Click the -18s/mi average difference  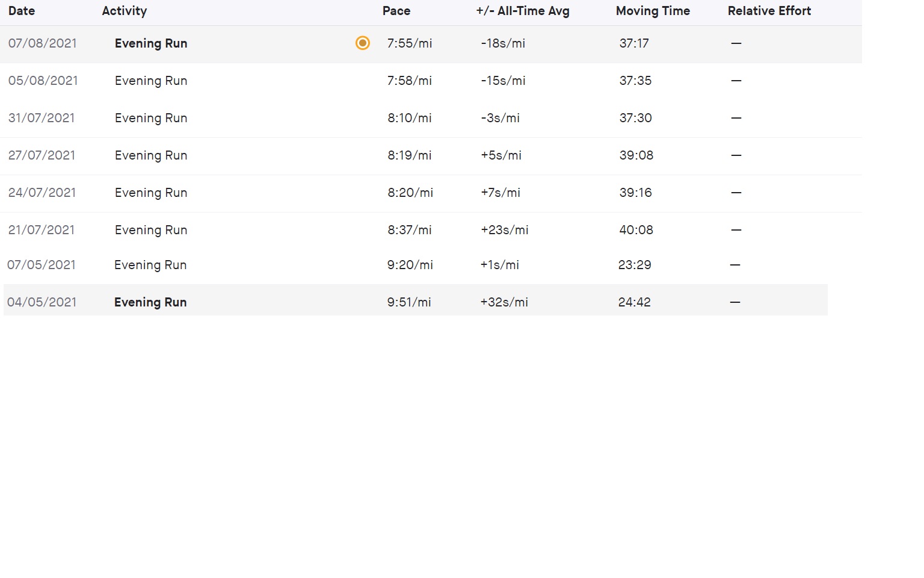tap(503, 43)
